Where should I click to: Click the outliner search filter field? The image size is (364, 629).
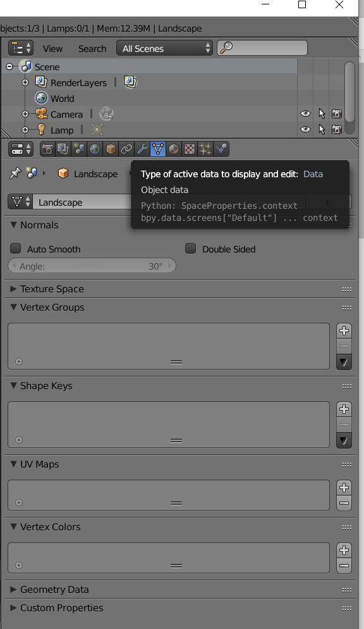(x=262, y=47)
